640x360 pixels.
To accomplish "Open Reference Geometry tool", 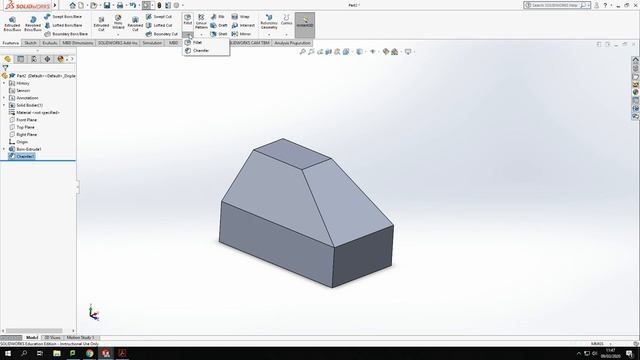I will click(269, 22).
